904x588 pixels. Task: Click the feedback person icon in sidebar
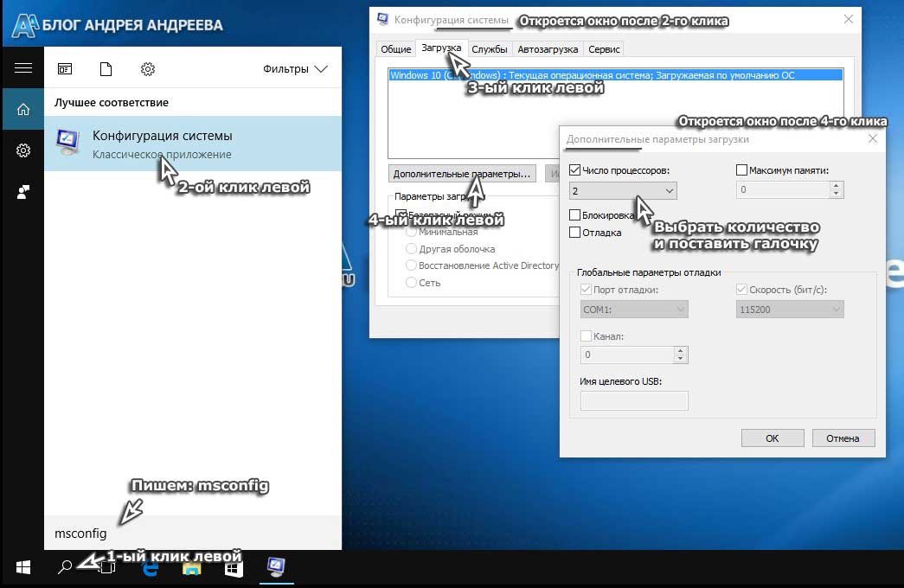click(23, 192)
